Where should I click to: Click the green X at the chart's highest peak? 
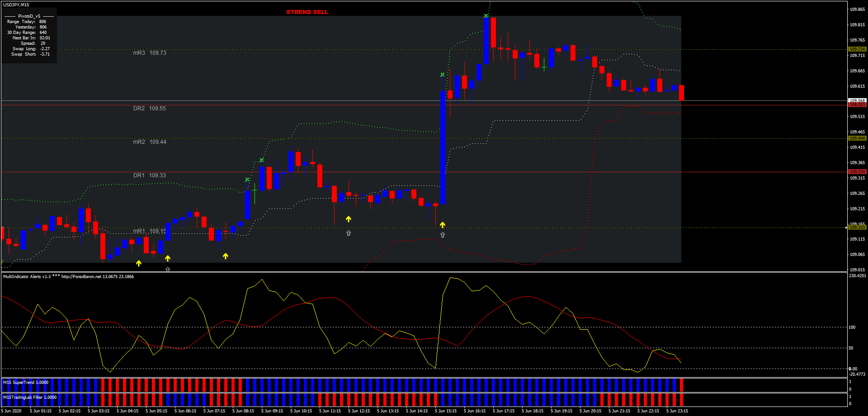486,16
